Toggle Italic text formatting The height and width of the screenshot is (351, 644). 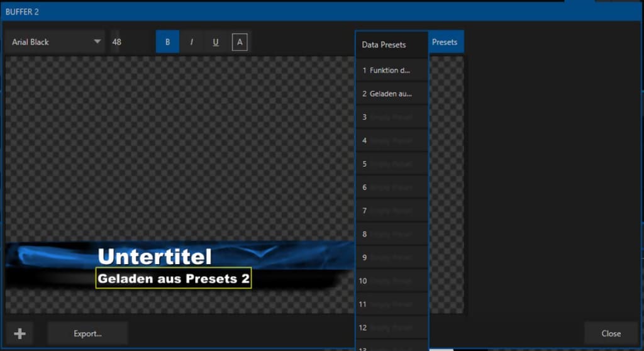[192, 42]
